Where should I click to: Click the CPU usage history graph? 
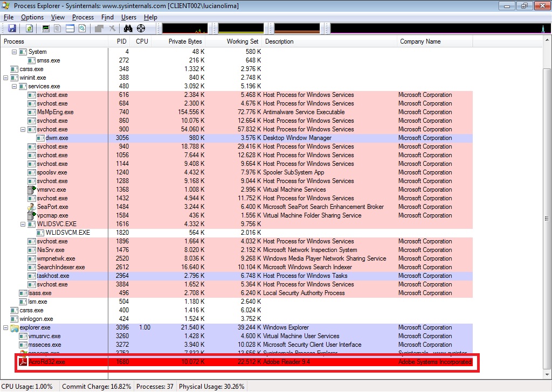(185, 29)
